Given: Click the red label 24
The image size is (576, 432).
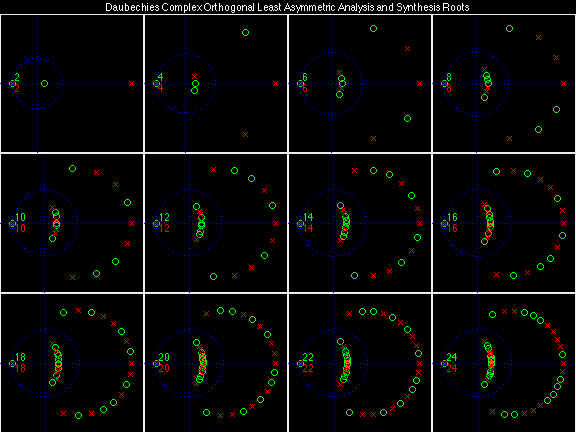Looking at the screenshot, I should click(x=452, y=368).
